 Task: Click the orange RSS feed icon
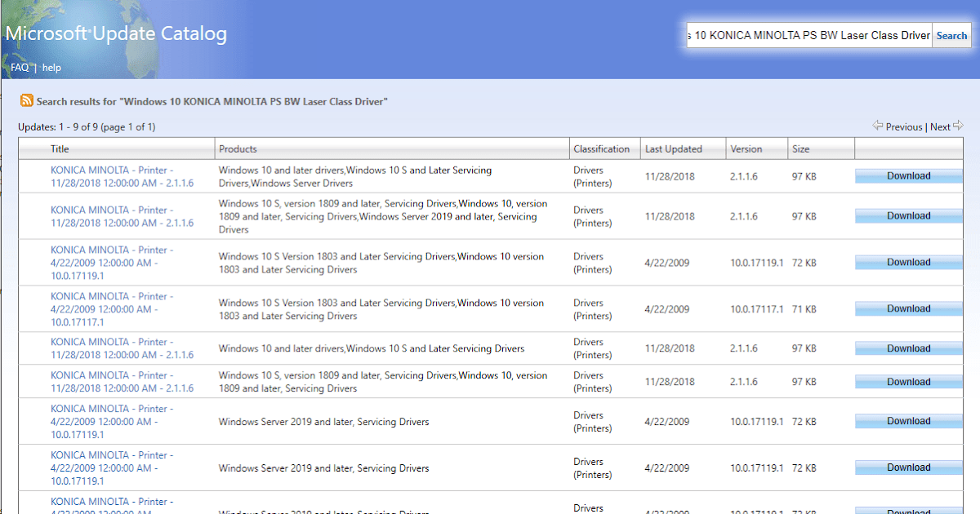point(27,101)
